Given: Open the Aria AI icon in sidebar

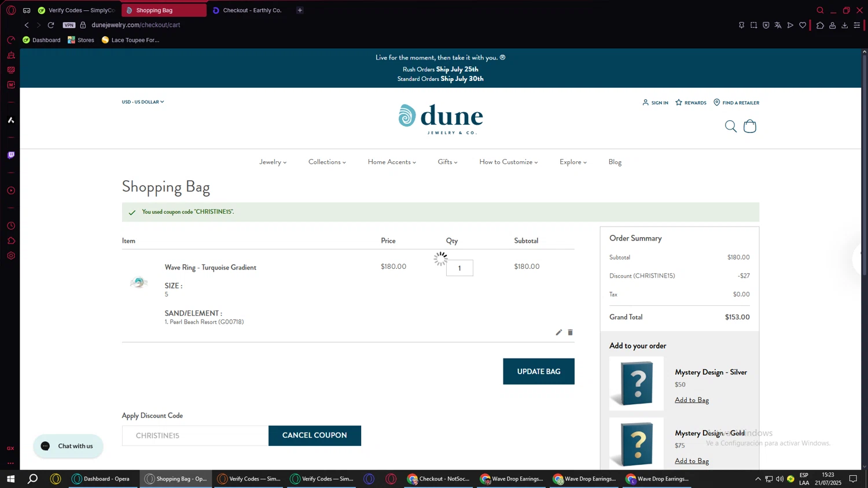Looking at the screenshot, I should [x=11, y=120].
